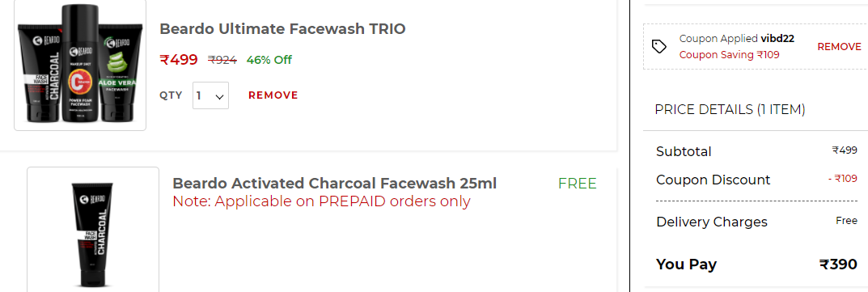Click the PRICE DETAILS (1 ITEM) heading
868x292 pixels.
[x=730, y=109]
